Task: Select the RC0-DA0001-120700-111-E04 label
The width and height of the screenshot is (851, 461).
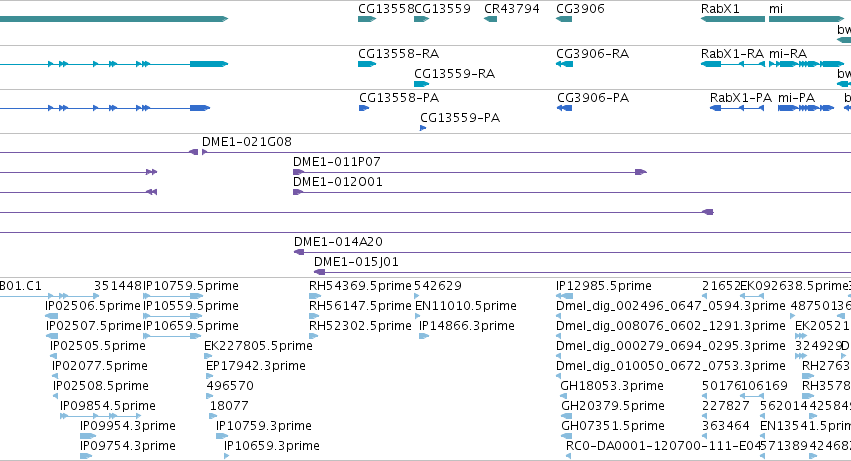Action: (x=663, y=446)
